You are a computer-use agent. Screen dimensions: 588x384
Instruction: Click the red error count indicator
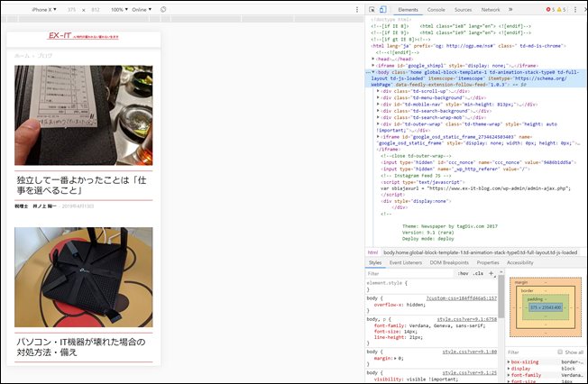click(550, 9)
